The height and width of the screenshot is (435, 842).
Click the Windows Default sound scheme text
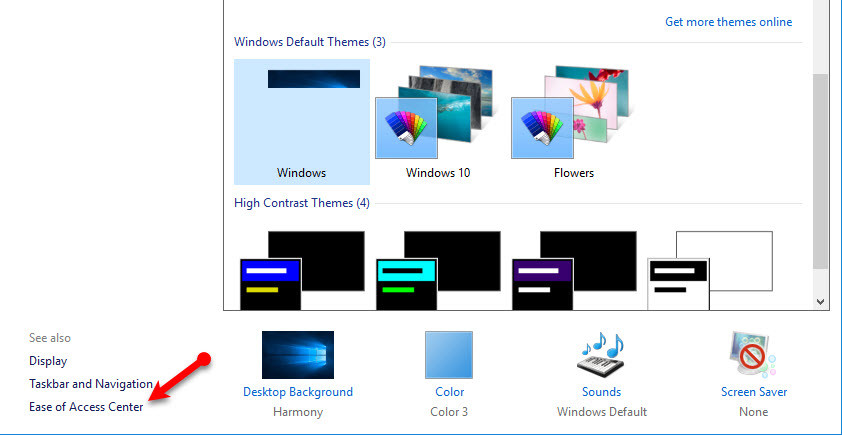pyautogui.click(x=601, y=412)
